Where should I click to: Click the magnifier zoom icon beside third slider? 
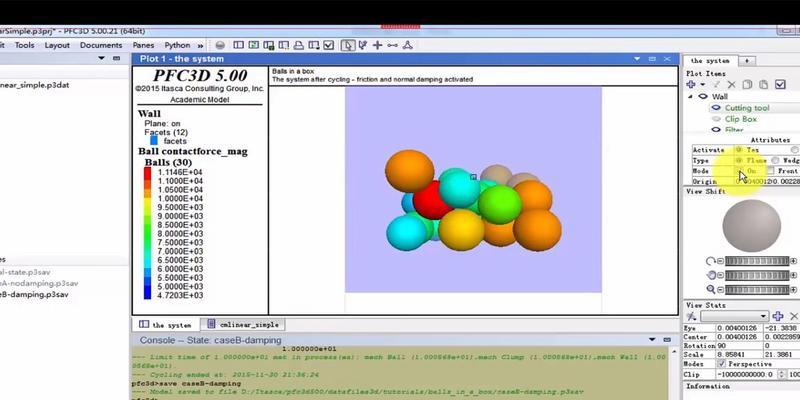click(x=710, y=290)
